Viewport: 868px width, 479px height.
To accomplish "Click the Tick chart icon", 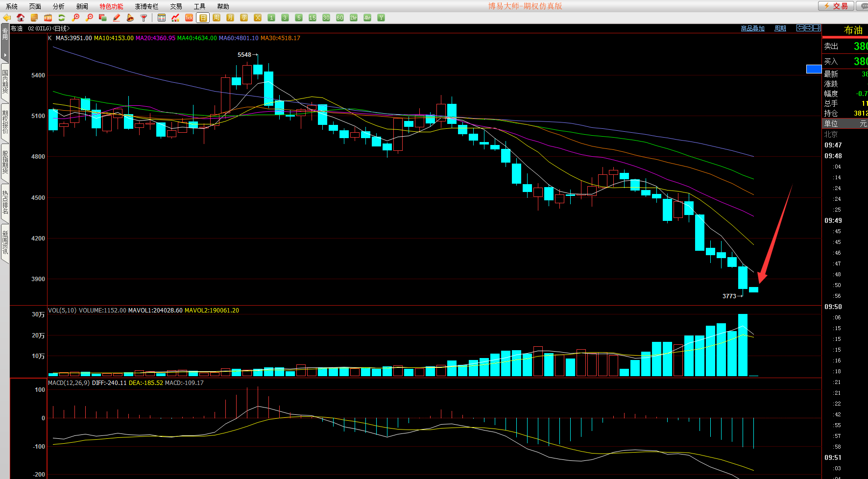I will click(x=189, y=18).
